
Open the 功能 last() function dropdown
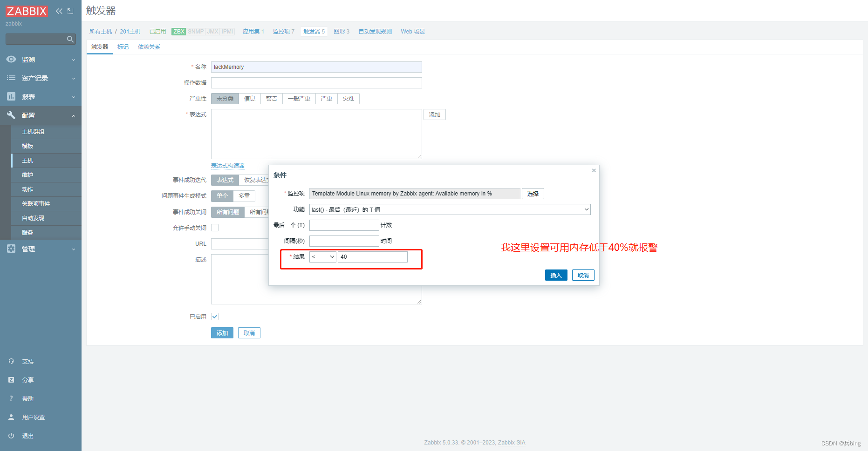tap(450, 209)
